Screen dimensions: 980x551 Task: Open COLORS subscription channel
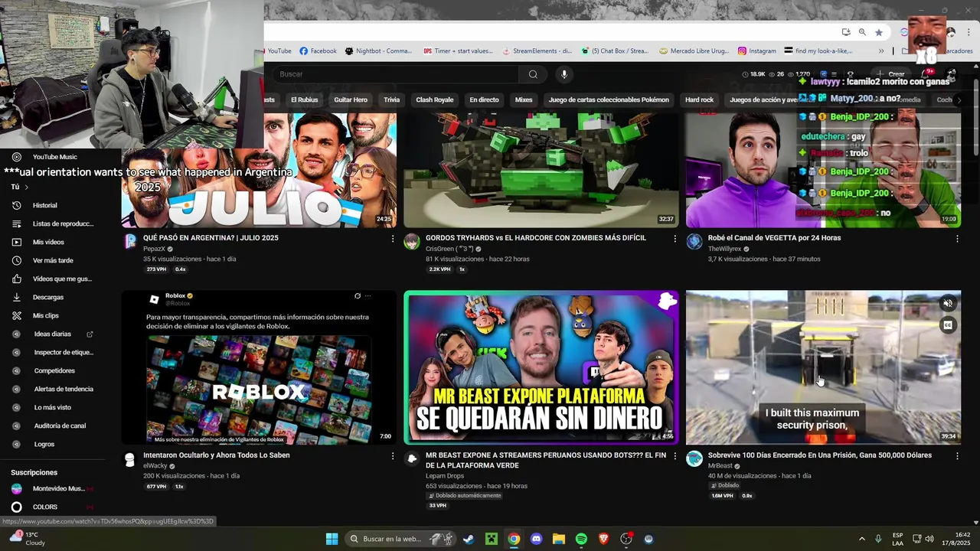point(44,507)
